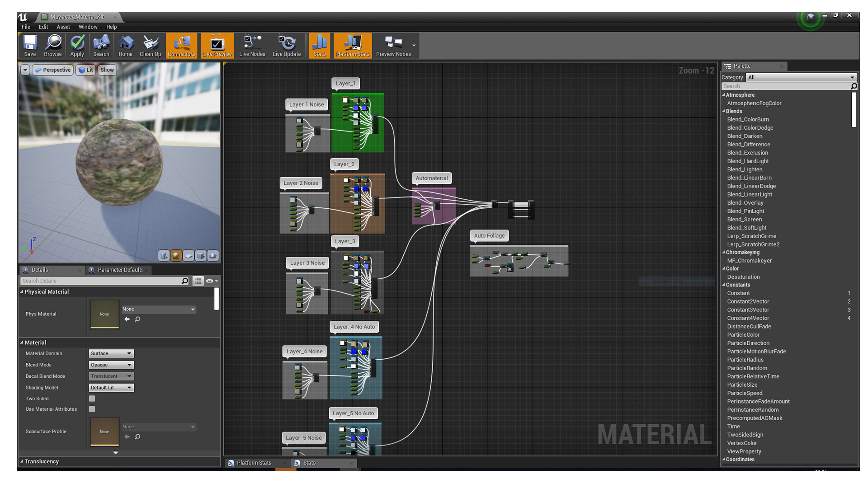
Task: Open the Window menu
Action: click(88, 27)
